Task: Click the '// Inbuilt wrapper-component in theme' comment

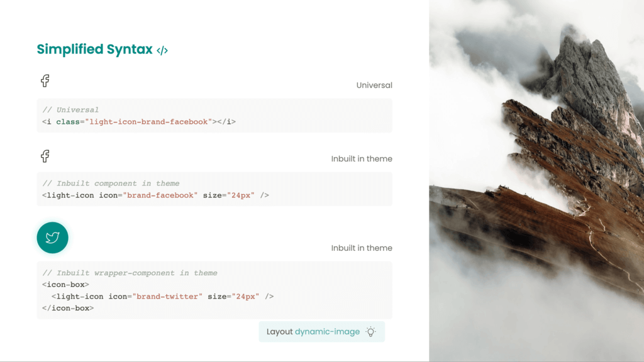Action: tap(130, 273)
